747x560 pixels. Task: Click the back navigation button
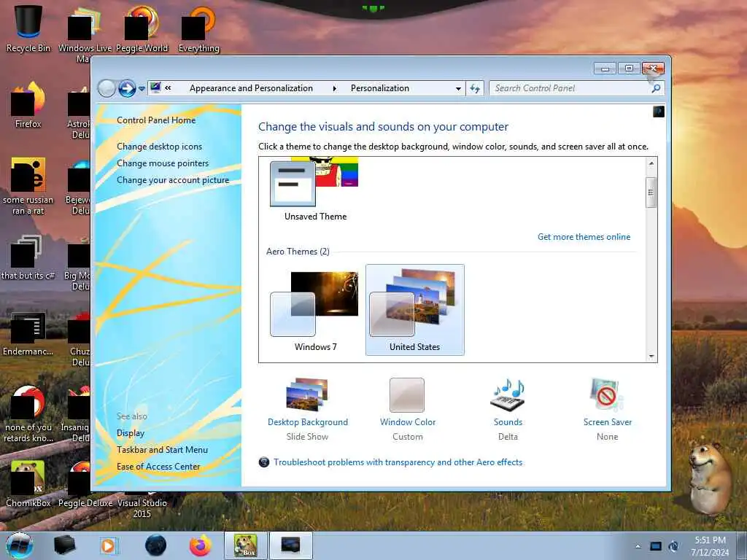[x=107, y=88]
